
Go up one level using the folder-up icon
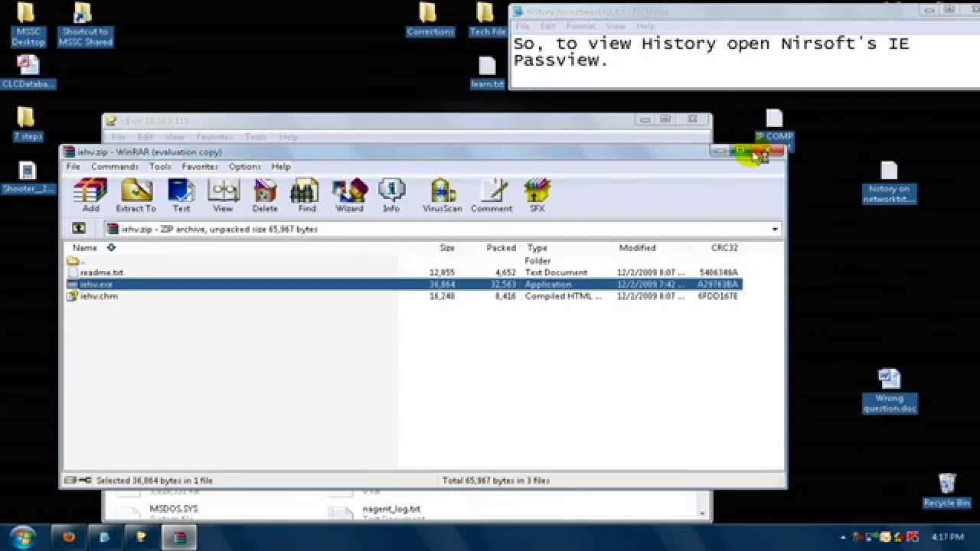(78, 229)
